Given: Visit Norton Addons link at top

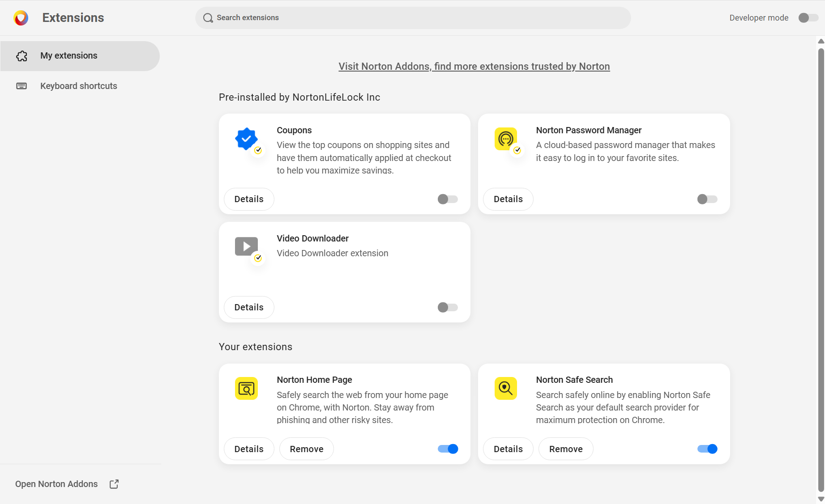Looking at the screenshot, I should click(474, 66).
